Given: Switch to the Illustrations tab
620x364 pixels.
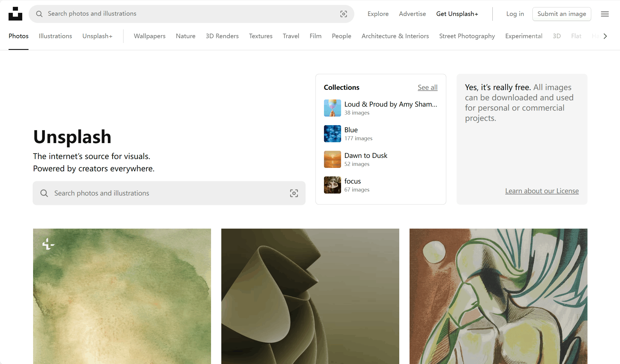Looking at the screenshot, I should 55,36.
